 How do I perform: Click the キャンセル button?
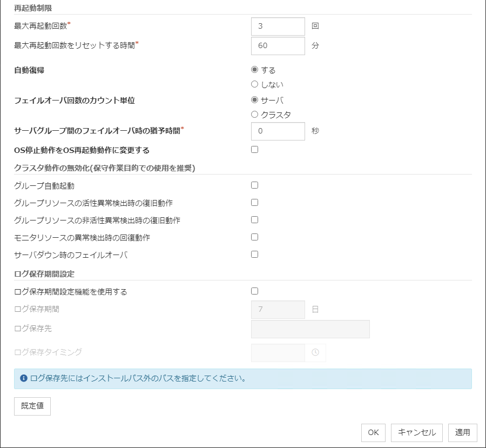coord(417,432)
